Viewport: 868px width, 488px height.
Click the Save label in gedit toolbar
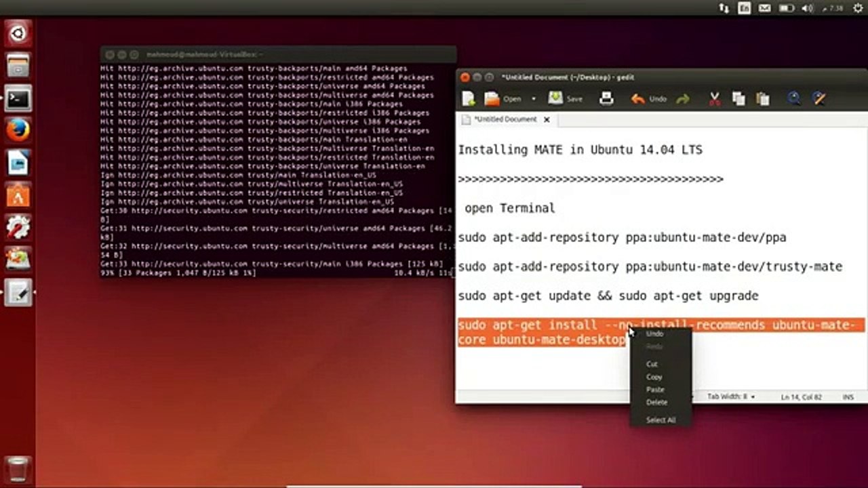point(574,99)
